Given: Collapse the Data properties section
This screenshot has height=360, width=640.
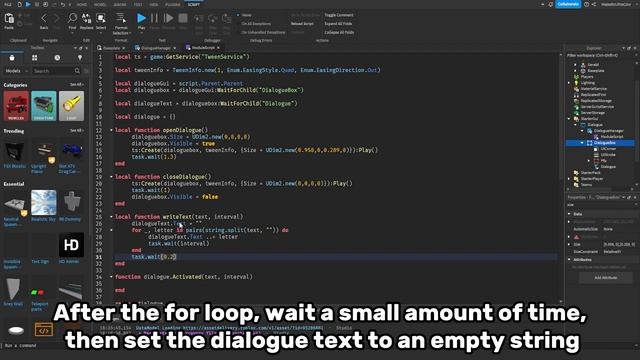Looking at the screenshot, I should pos(569,214).
